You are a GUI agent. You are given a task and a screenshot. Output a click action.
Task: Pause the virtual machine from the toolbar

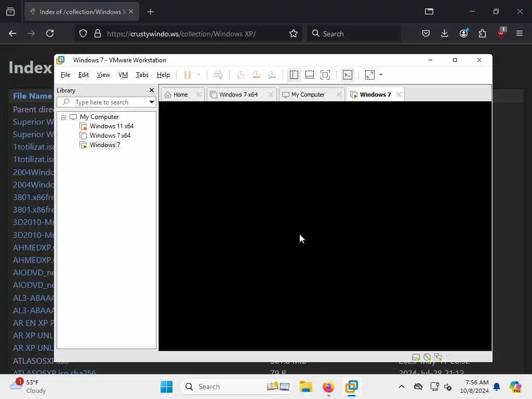click(x=187, y=75)
